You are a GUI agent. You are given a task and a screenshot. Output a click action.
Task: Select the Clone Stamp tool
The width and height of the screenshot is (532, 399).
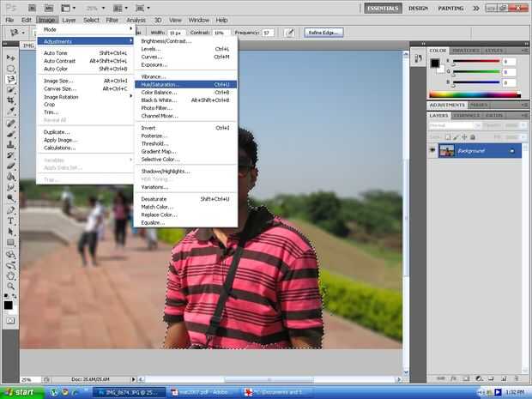(x=10, y=144)
